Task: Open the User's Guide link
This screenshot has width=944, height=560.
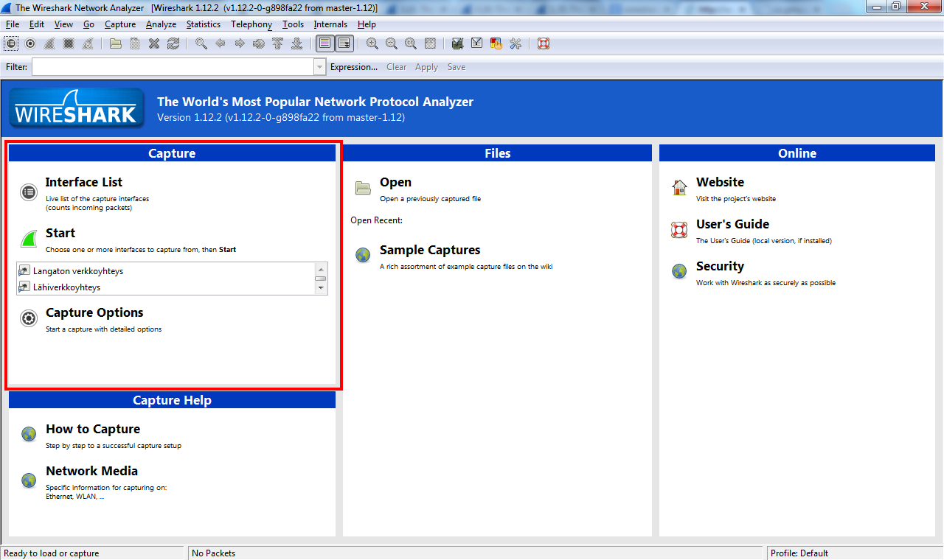Action: (732, 224)
